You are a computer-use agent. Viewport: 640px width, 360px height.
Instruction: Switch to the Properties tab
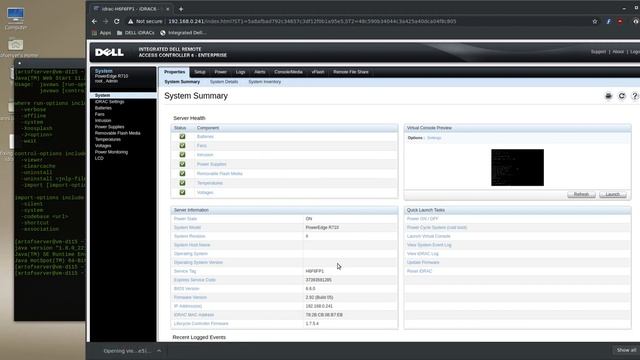[174, 72]
